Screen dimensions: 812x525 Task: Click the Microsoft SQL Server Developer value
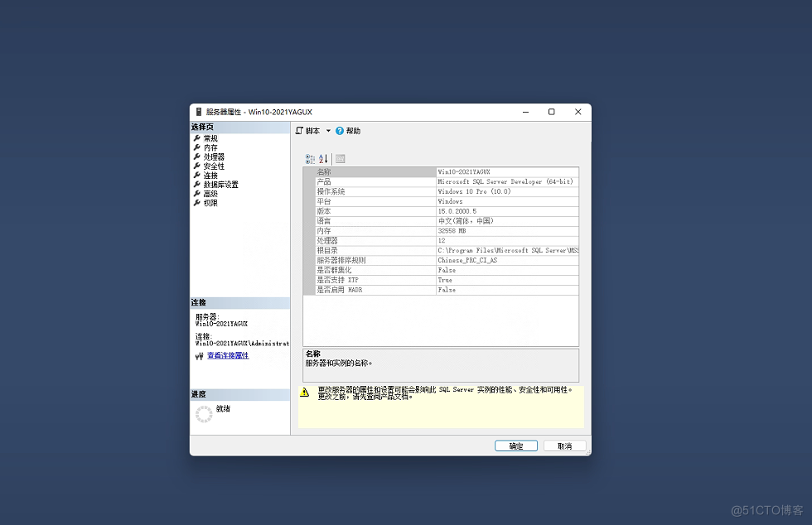505,181
